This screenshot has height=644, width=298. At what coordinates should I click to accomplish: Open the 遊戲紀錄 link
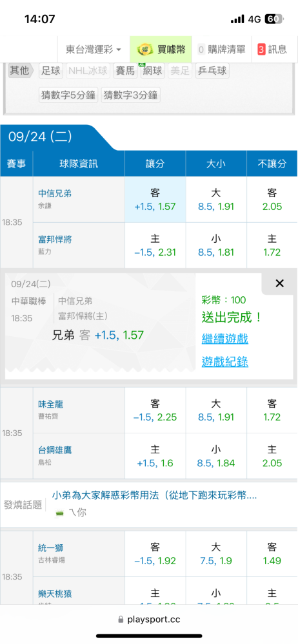coord(224,362)
